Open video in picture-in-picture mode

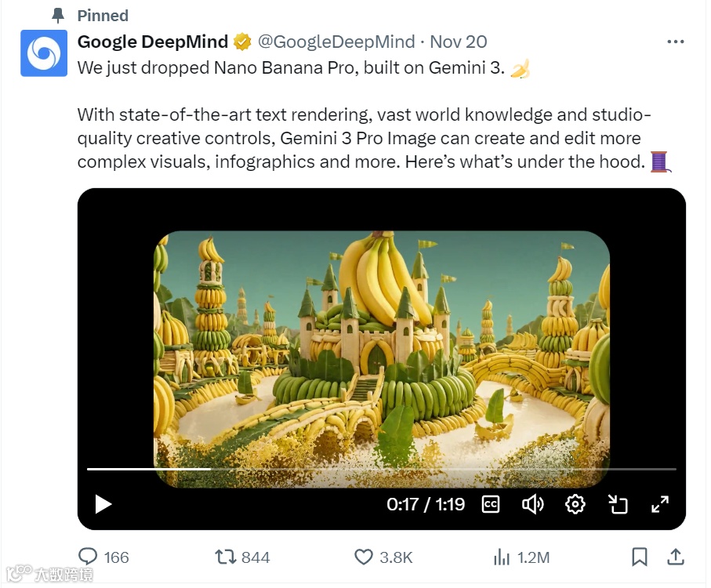click(x=618, y=504)
